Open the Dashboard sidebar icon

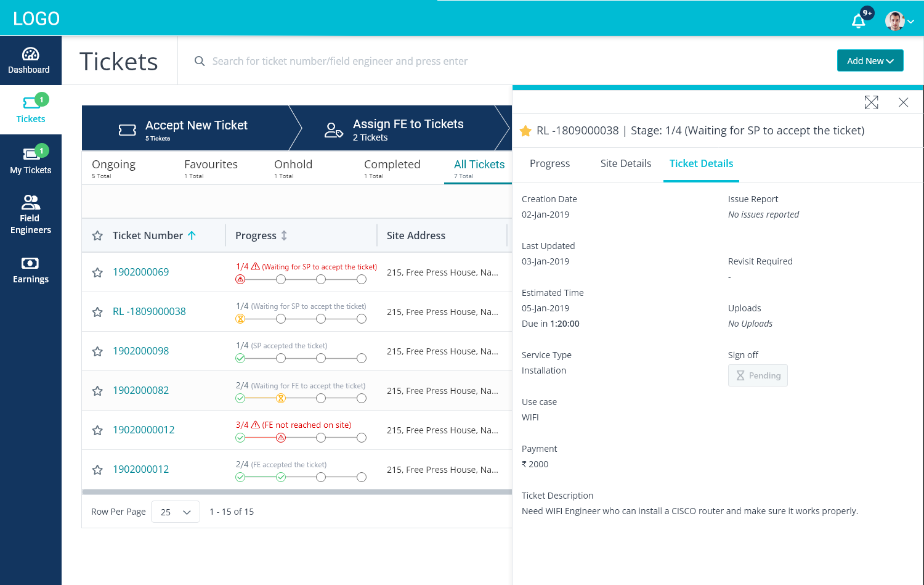30,60
